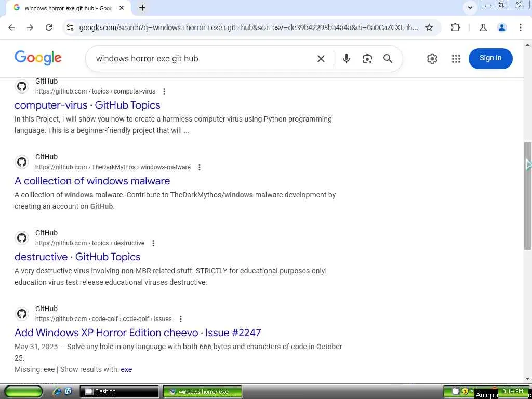This screenshot has width=532, height=399.
Task: Search by image with Google Lens
Action: click(x=367, y=59)
